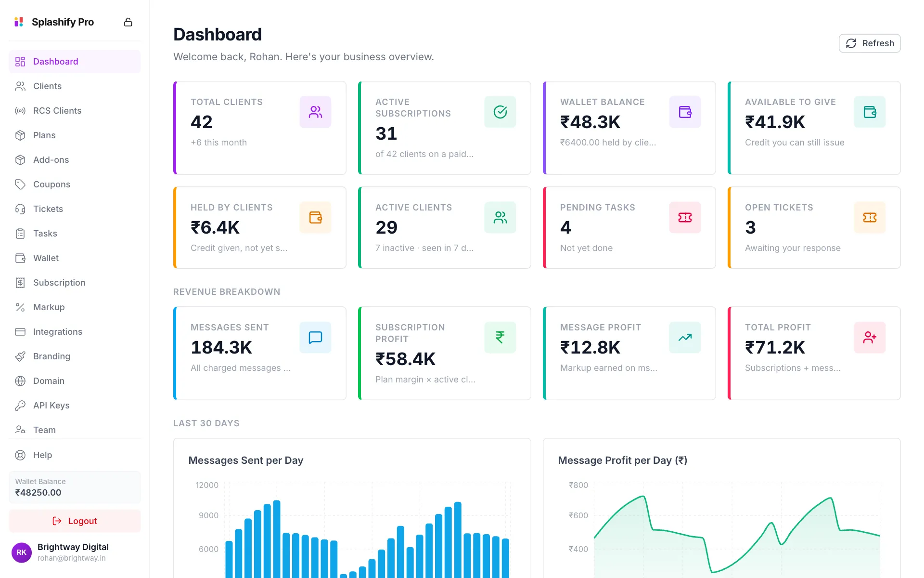
Task: Navigate to Coupons
Action: coord(75,184)
